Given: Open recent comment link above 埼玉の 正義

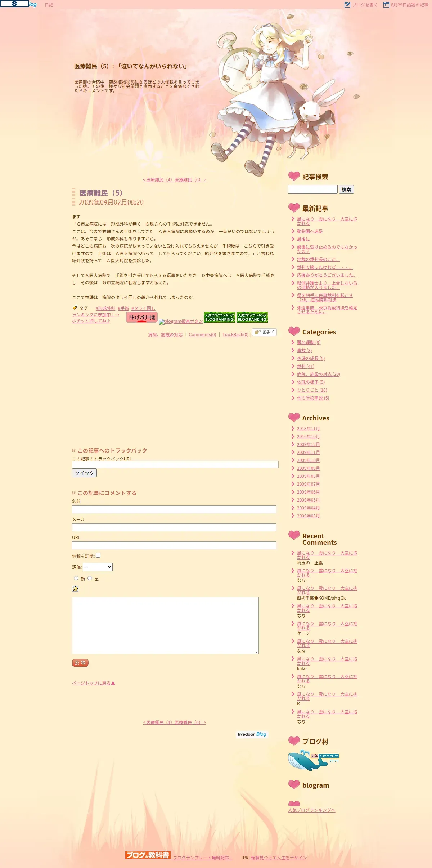Looking at the screenshot, I should pyautogui.click(x=327, y=555).
